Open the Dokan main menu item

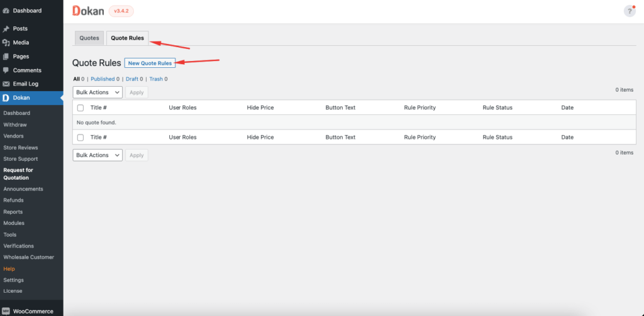(x=31, y=97)
